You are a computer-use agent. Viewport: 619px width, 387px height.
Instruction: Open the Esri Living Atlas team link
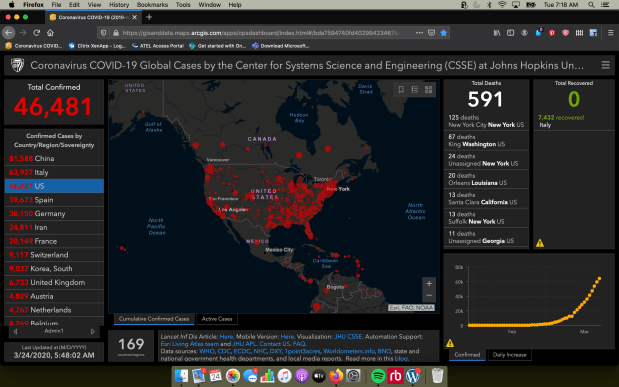[189, 344]
